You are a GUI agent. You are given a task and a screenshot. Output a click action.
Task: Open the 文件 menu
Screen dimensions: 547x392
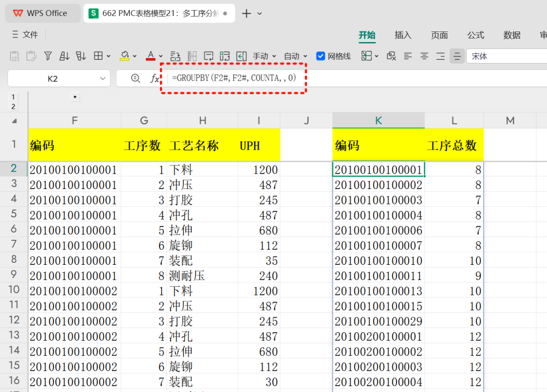click(x=25, y=35)
